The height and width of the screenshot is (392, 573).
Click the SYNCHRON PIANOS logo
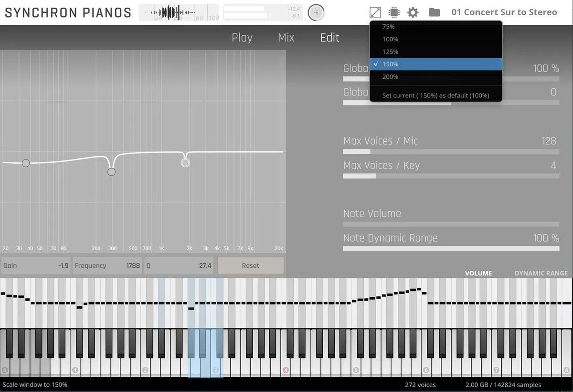(x=67, y=12)
